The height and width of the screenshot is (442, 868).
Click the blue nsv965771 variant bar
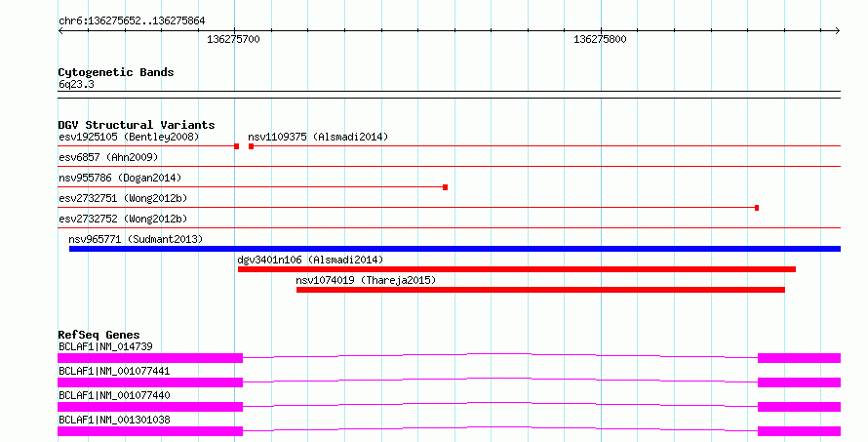pos(454,249)
